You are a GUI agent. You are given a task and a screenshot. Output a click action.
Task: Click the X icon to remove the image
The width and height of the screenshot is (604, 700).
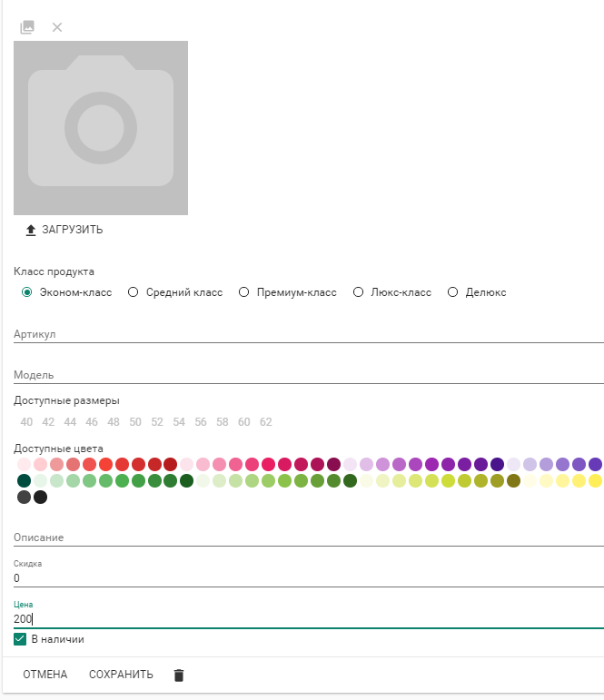pyautogui.click(x=57, y=27)
